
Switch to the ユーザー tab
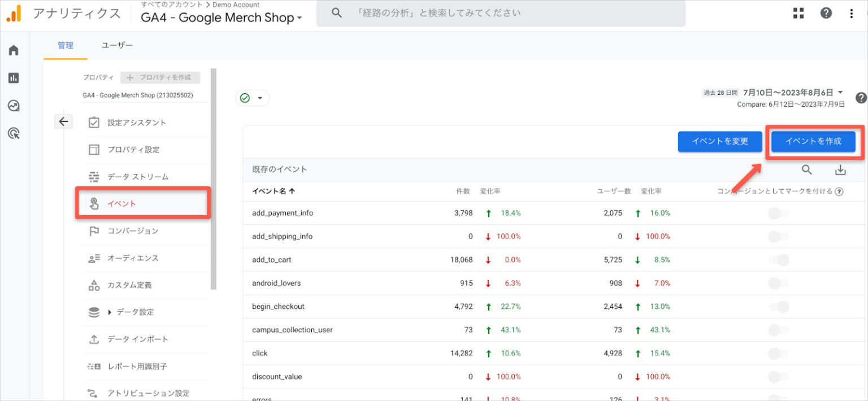(116, 45)
